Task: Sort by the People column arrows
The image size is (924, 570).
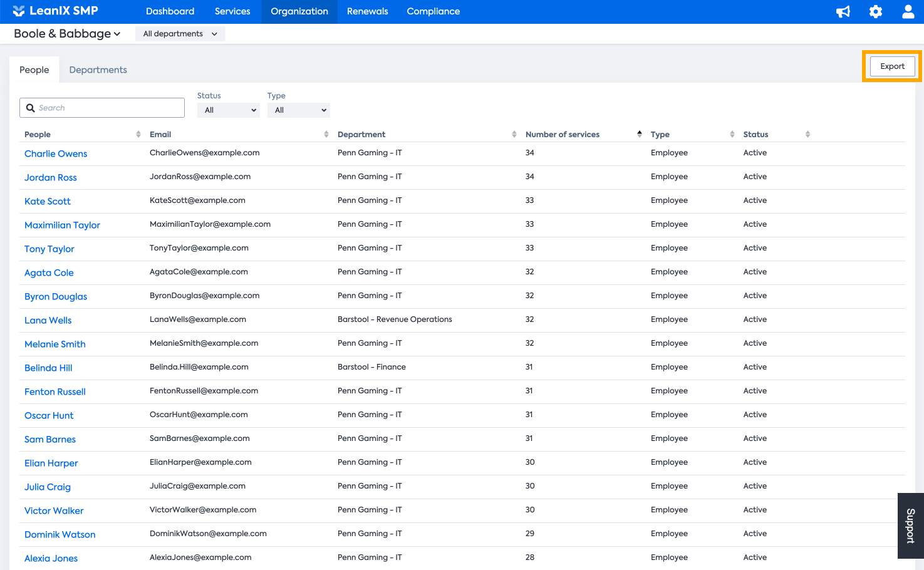Action: (x=138, y=134)
